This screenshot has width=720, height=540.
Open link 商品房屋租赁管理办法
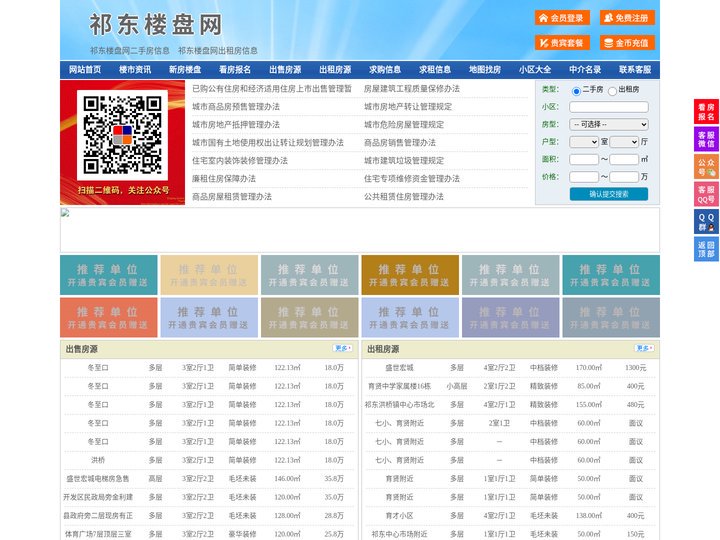tap(232, 197)
